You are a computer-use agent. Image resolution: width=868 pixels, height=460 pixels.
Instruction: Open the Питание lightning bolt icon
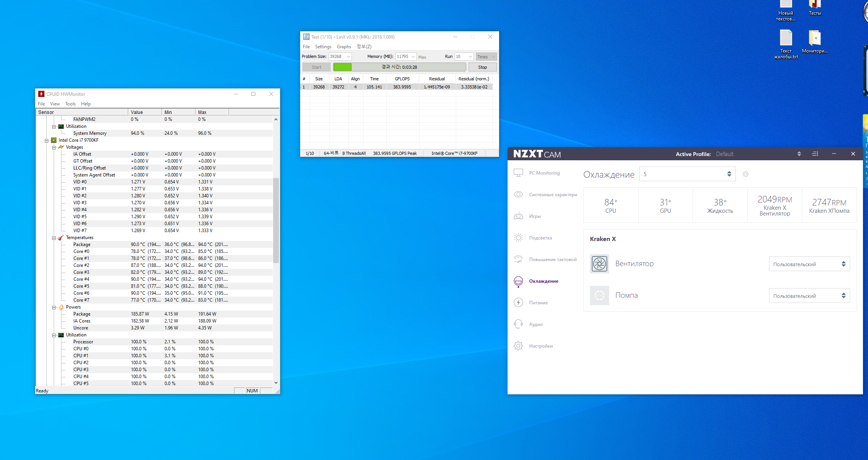(518, 302)
